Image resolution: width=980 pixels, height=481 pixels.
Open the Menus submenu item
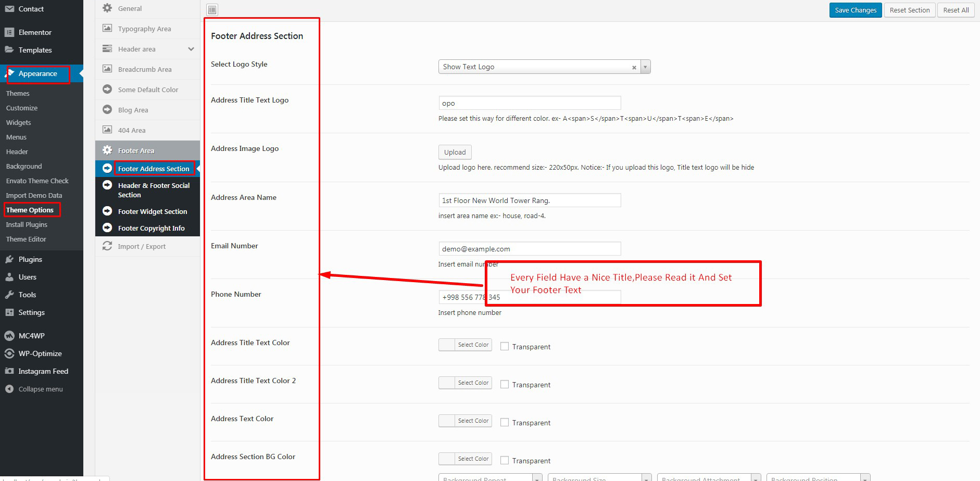pos(16,137)
